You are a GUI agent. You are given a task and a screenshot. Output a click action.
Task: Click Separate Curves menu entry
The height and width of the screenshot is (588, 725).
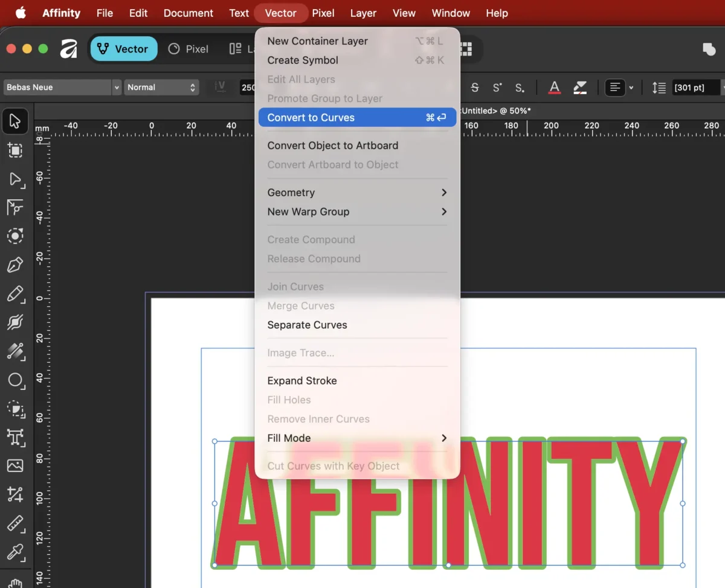[307, 325]
